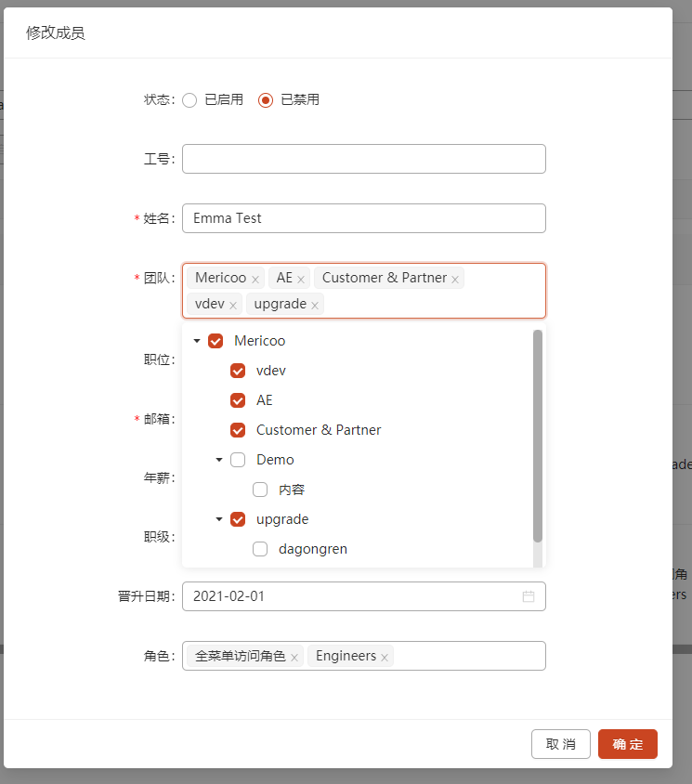The height and width of the screenshot is (784, 692).
Task: Uncheck the vdev checkbox in tree
Action: [x=238, y=371]
